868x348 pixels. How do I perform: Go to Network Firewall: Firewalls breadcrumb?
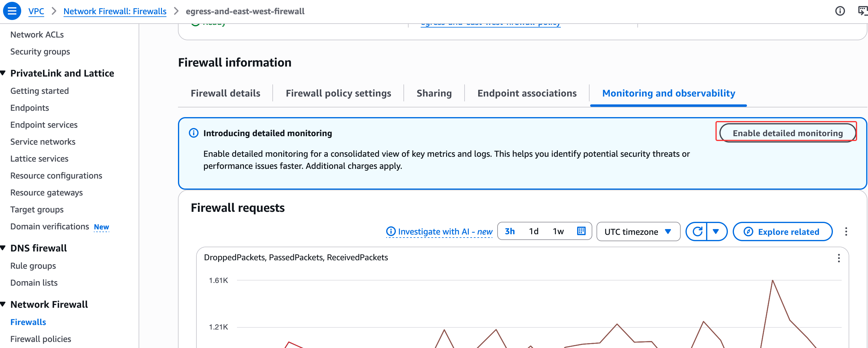[115, 11]
